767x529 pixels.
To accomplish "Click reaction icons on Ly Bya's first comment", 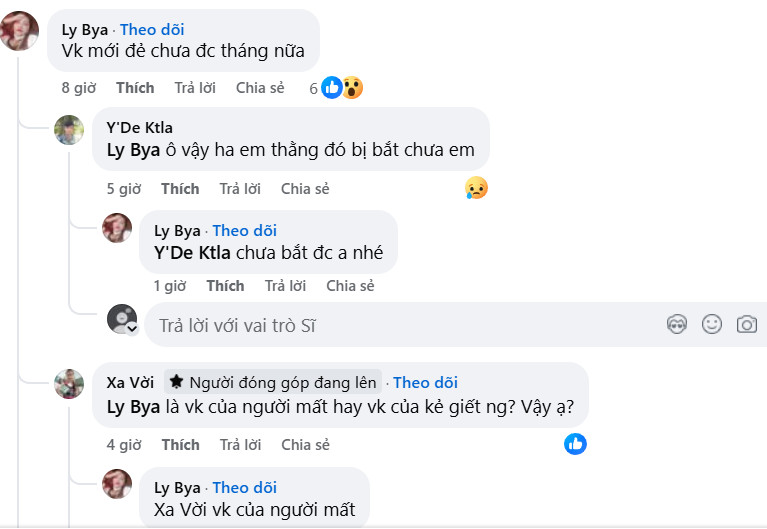I will 342,88.
